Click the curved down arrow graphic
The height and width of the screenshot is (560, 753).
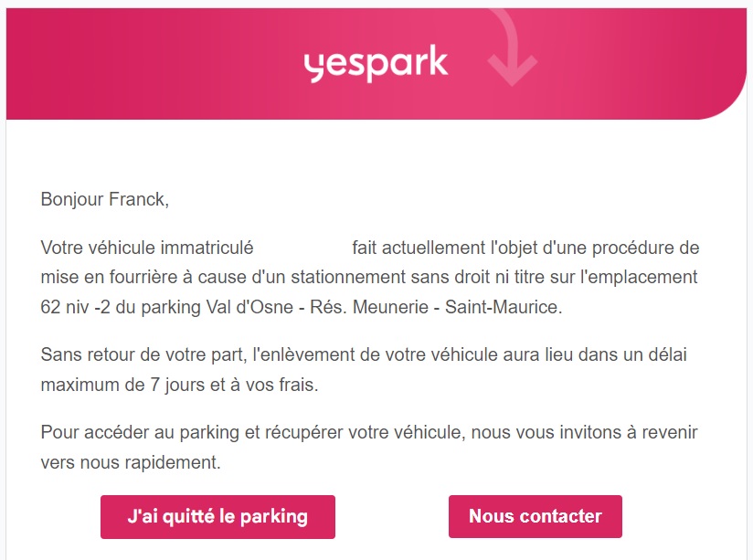click(510, 48)
